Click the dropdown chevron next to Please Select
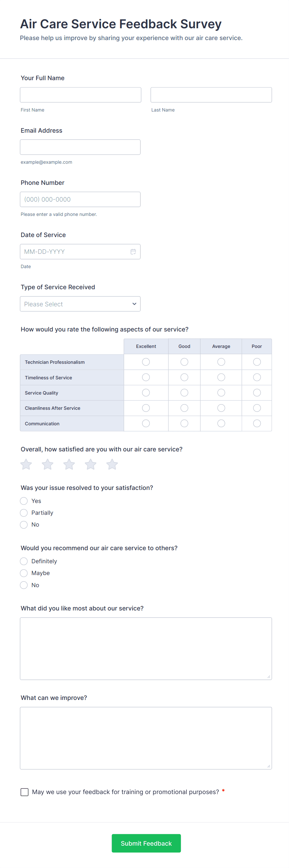Screen dimensions: 289x868 click(x=134, y=304)
